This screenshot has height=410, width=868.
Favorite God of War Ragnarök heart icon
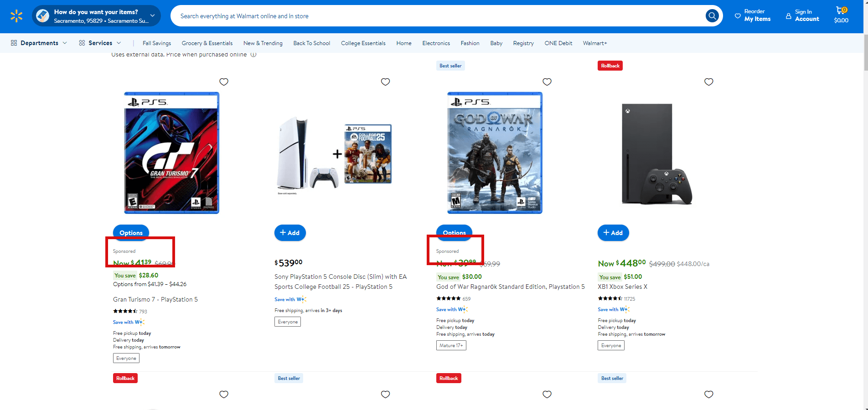(x=547, y=82)
